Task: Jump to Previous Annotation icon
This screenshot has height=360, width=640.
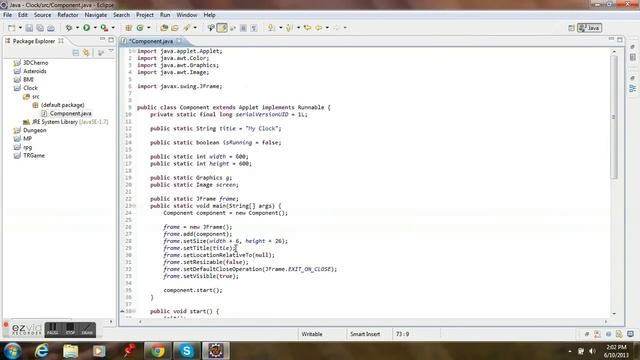Action: click(x=289, y=28)
